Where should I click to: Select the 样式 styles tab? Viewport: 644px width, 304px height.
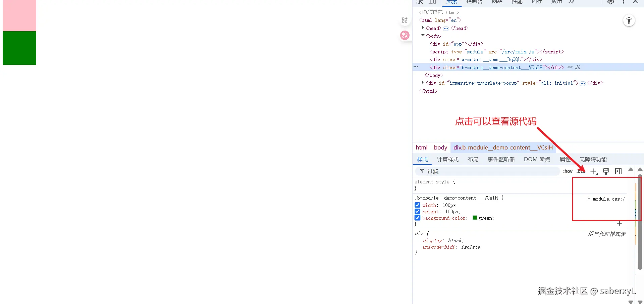pyautogui.click(x=422, y=160)
